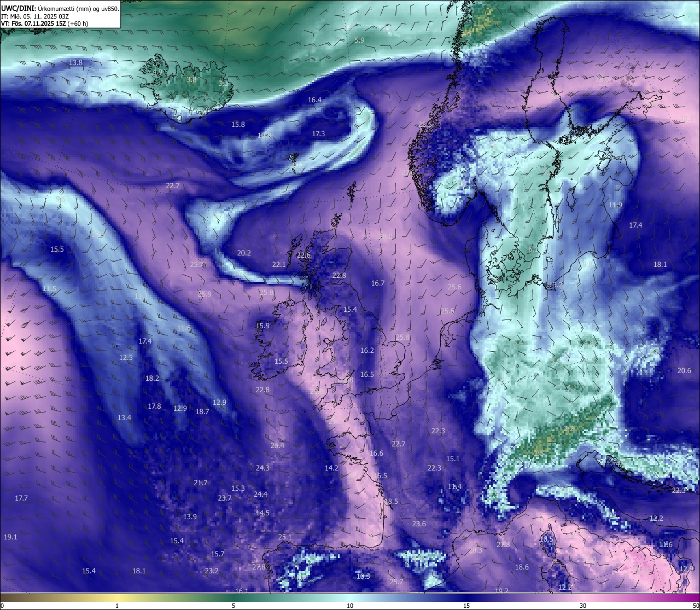Click the 23.6 value label over southern France
Screen dimensions: 700x610
click(419, 524)
